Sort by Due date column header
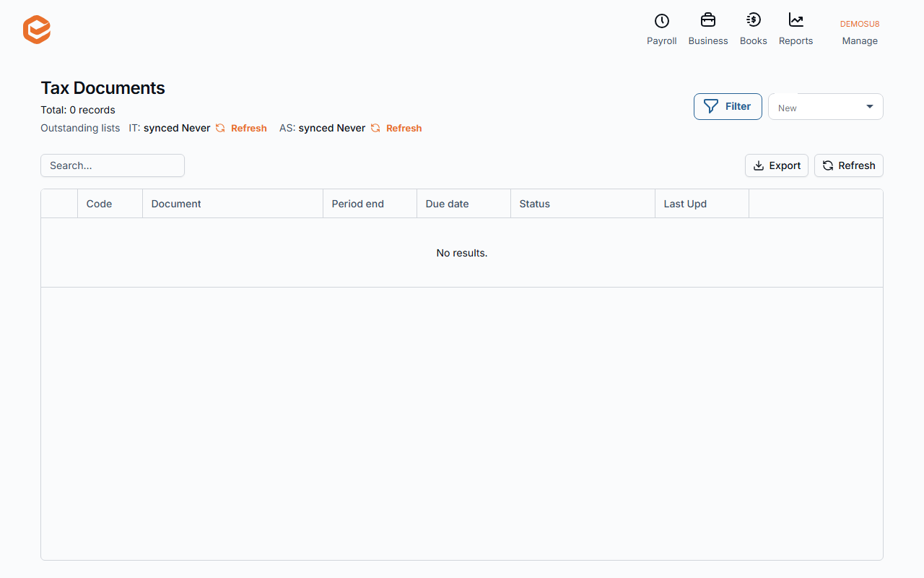Screen dimensions: 924x578 point(463,204)
